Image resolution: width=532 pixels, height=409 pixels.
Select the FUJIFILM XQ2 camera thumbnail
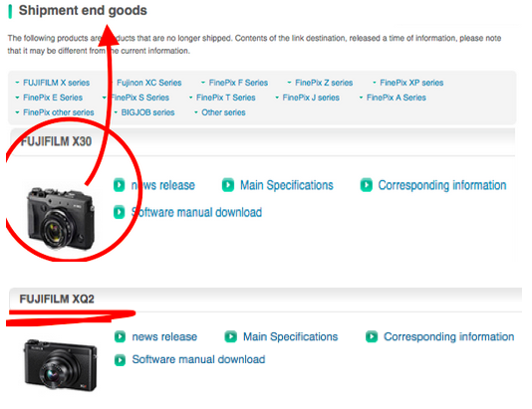point(61,365)
